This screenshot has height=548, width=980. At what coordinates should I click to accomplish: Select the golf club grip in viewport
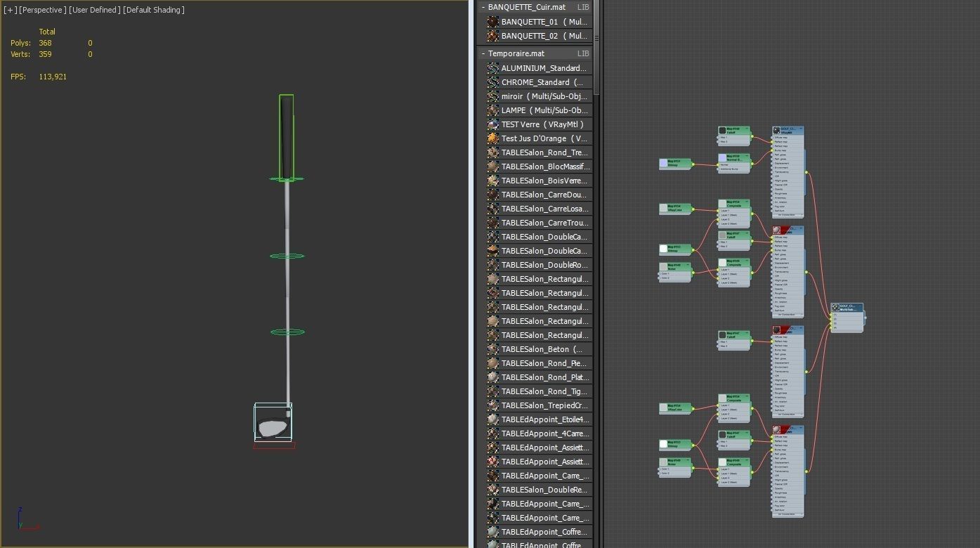286,137
